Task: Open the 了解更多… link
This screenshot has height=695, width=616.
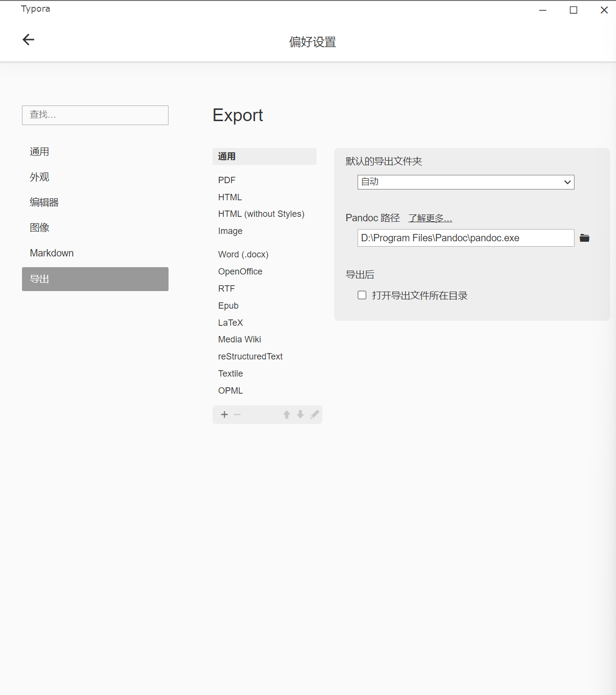Action: pos(430,218)
